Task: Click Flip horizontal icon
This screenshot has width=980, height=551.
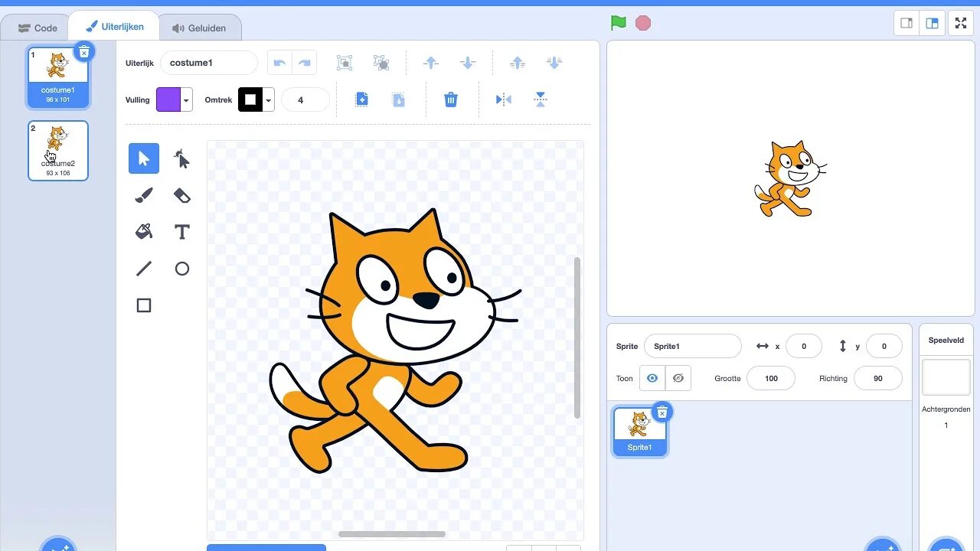Action: 503,99
